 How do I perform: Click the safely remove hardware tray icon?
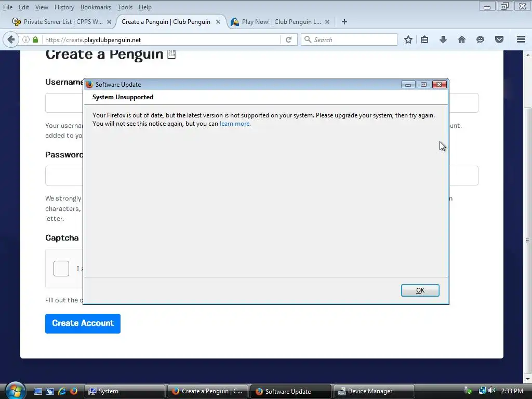click(468, 391)
